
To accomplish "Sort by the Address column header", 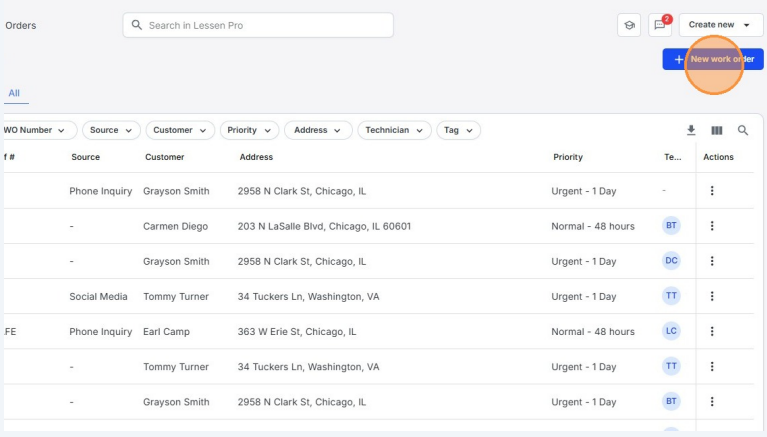I will 256,157.
